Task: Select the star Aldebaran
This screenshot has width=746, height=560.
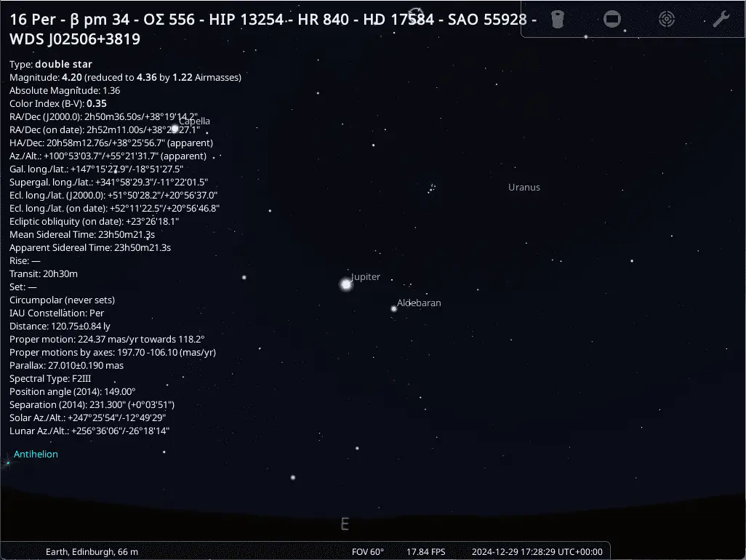Action: [394, 309]
